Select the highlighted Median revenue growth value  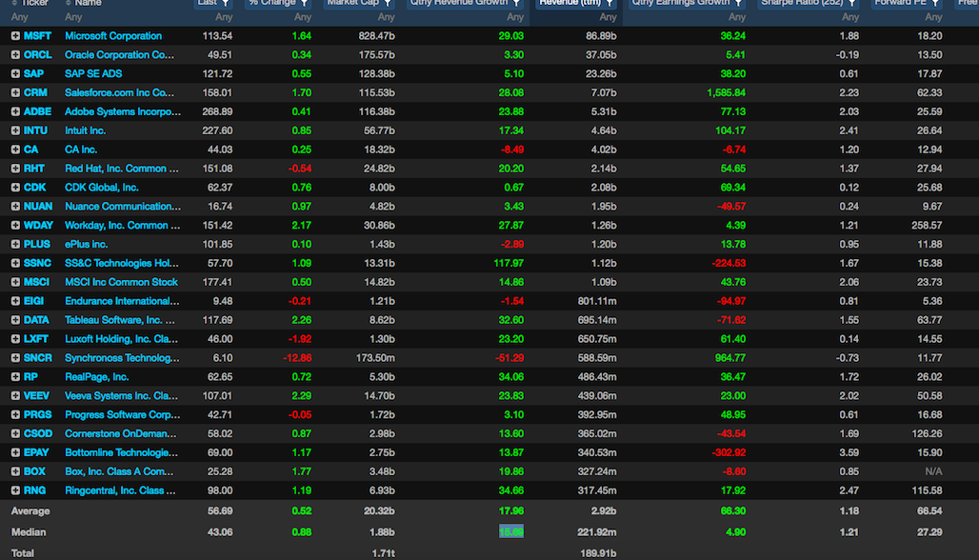pyautogui.click(x=511, y=532)
